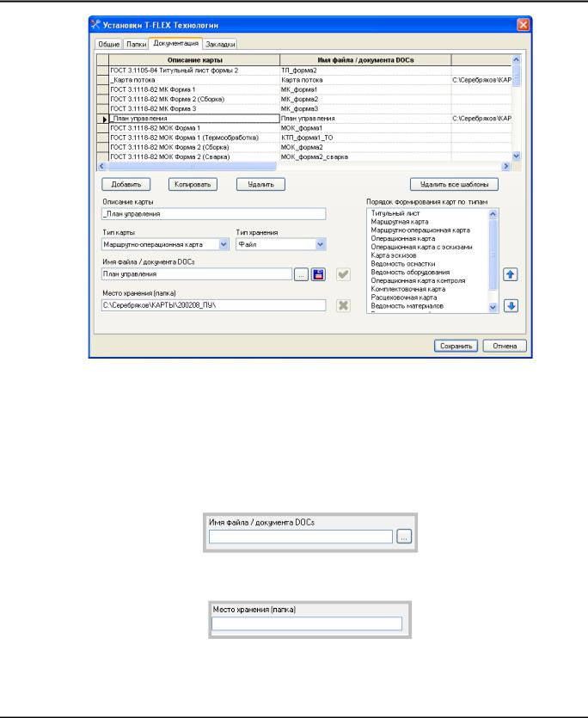Select Маршрутно-операционная карта in order list
Image resolution: width=588 pixels, height=718 pixels.
coord(420,230)
